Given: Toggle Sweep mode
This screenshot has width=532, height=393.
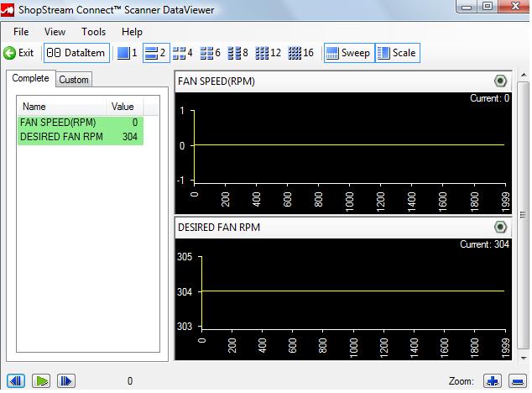Looking at the screenshot, I should (349, 53).
